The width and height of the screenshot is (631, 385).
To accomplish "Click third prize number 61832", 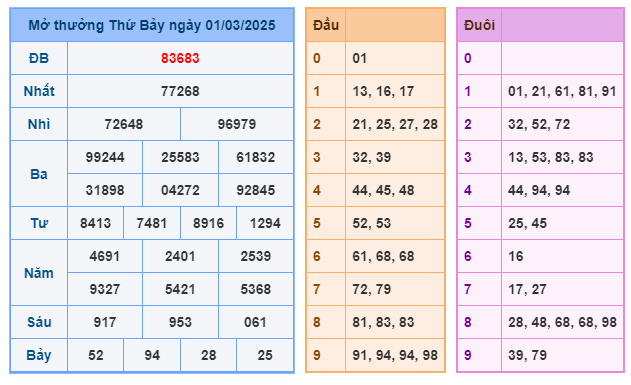I will tap(256, 157).
